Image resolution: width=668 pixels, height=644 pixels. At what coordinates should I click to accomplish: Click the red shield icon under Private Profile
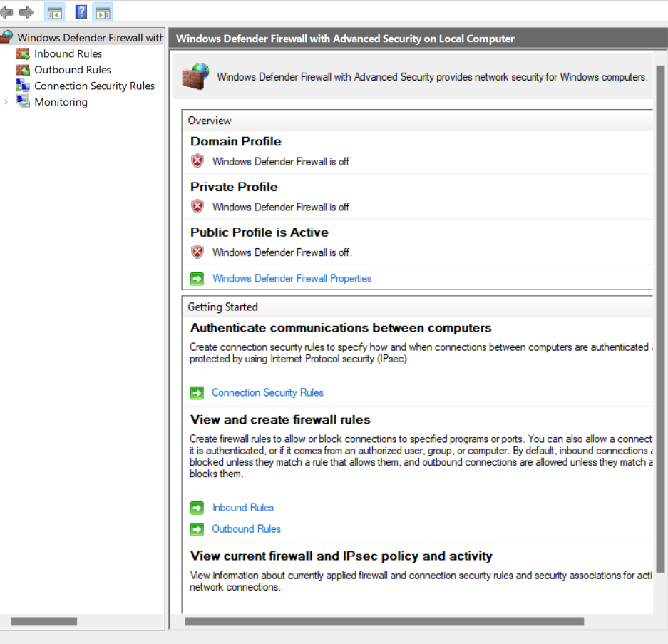click(197, 207)
